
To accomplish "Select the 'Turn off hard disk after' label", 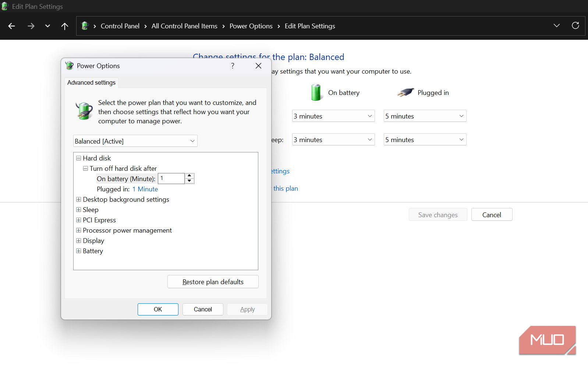I will click(x=123, y=168).
